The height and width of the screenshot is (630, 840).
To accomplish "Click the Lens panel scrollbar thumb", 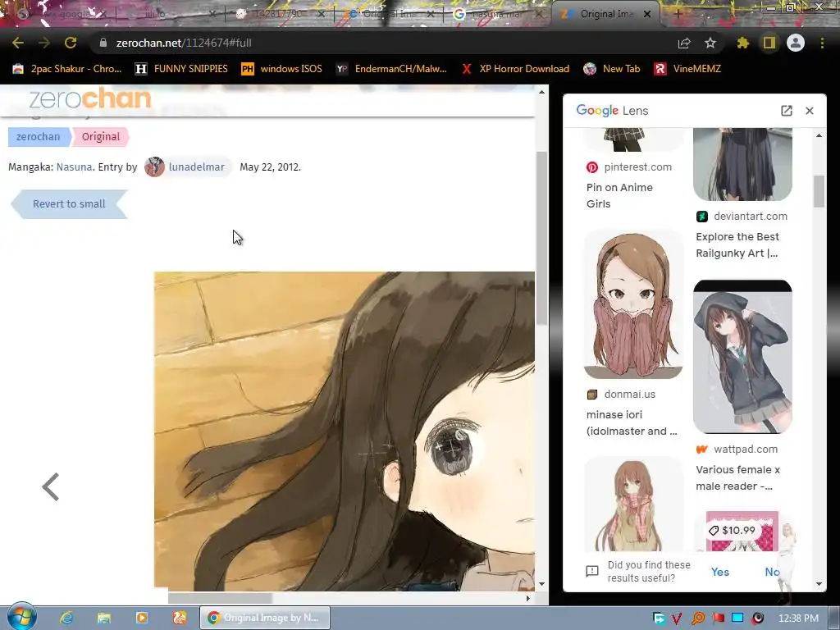I will (x=819, y=190).
